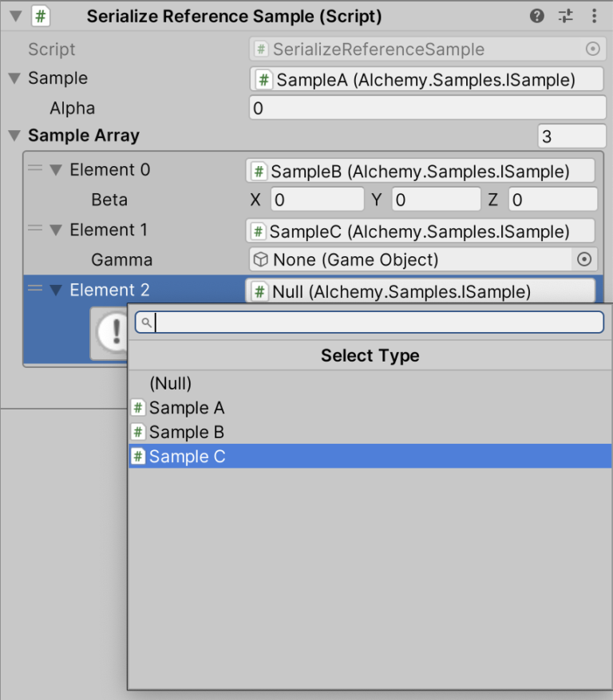Viewport: 613px width, 700px height.
Task: Grab the Element 0 drag handle
Action: 35,168
